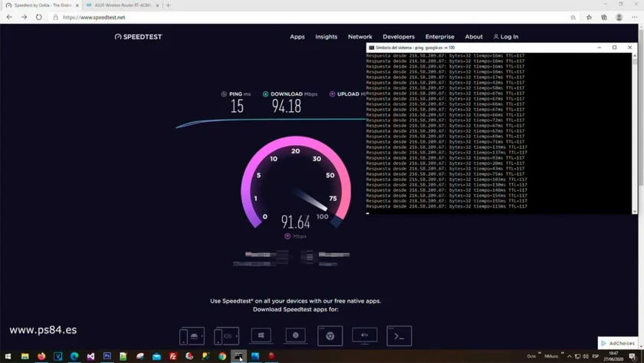Click the download result 94.18
The width and height of the screenshot is (644, 363).
click(286, 107)
